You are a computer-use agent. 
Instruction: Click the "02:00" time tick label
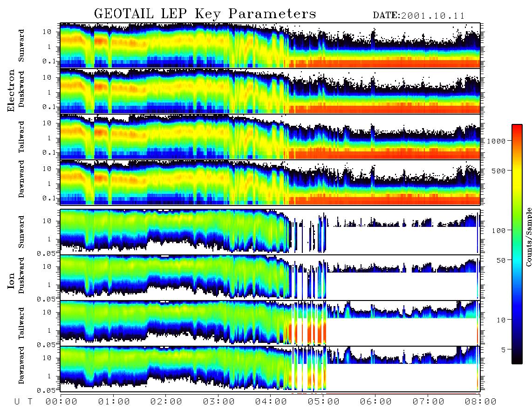pyautogui.click(x=166, y=402)
